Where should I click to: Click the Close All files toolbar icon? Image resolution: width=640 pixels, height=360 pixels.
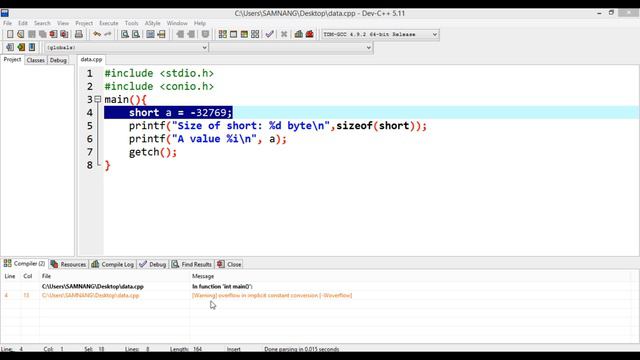coord(64,34)
